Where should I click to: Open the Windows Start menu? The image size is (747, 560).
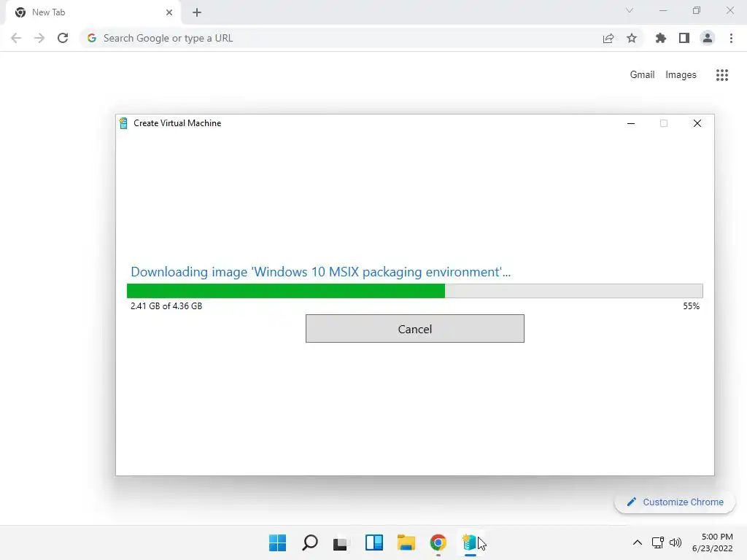pos(278,542)
